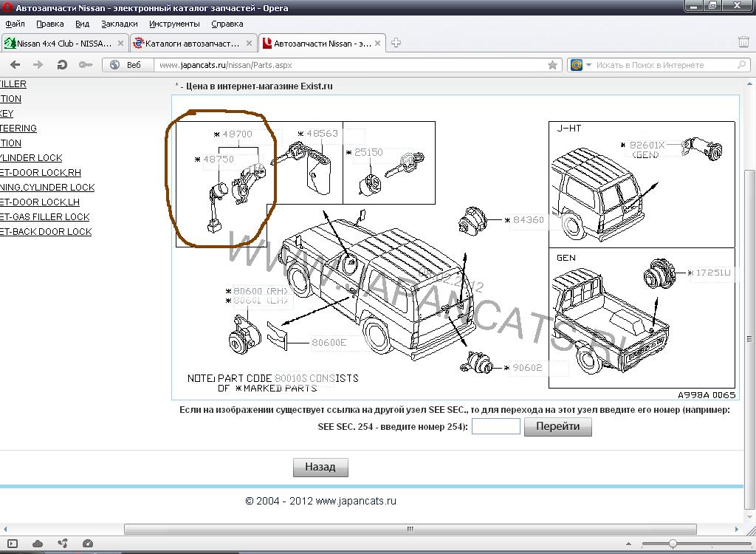Bookmark the page with the star icon
Image resolution: width=756 pixels, height=554 pixels.
tap(552, 65)
